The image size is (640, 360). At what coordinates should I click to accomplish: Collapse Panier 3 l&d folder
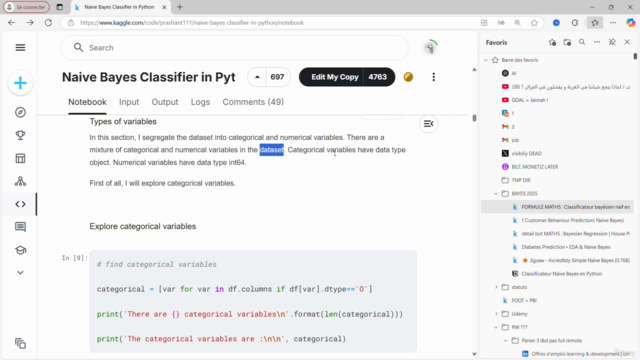pos(506,341)
